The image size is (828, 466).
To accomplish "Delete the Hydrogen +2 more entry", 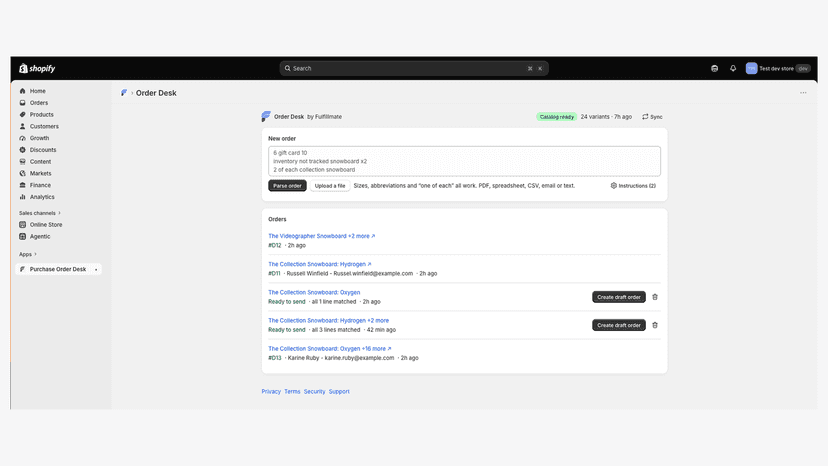I will [x=655, y=325].
